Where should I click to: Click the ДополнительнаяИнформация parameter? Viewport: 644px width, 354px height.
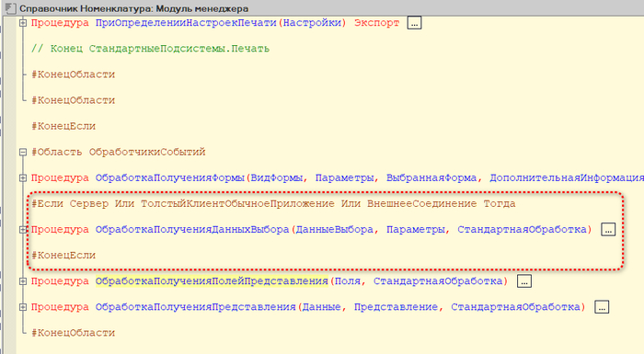[x=567, y=177]
